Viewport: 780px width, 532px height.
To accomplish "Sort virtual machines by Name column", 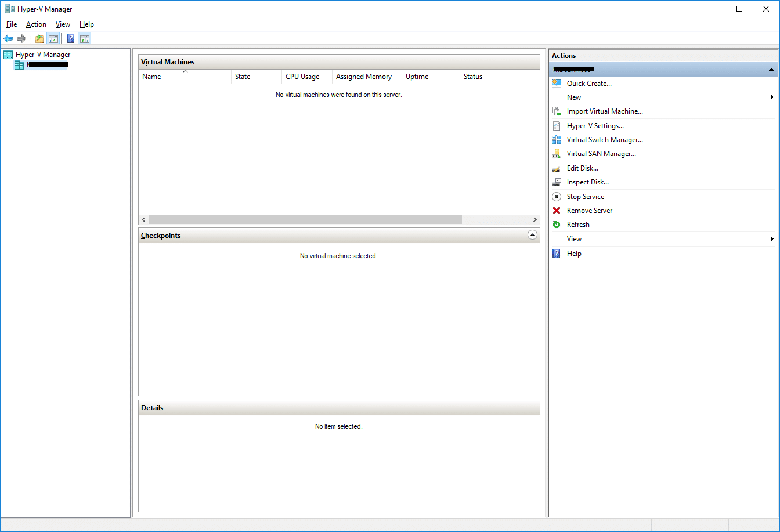I will pyautogui.click(x=185, y=77).
